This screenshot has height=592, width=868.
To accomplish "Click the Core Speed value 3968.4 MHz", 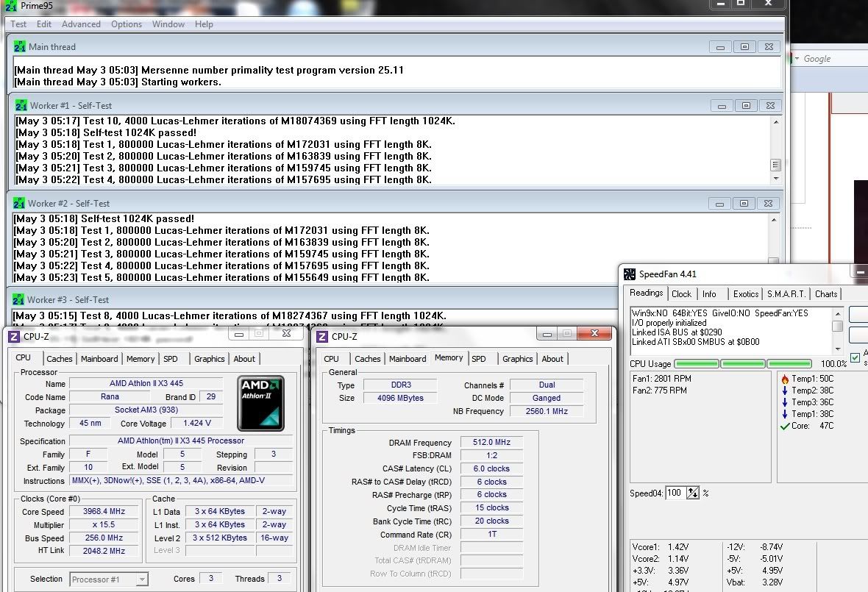I will click(104, 511).
